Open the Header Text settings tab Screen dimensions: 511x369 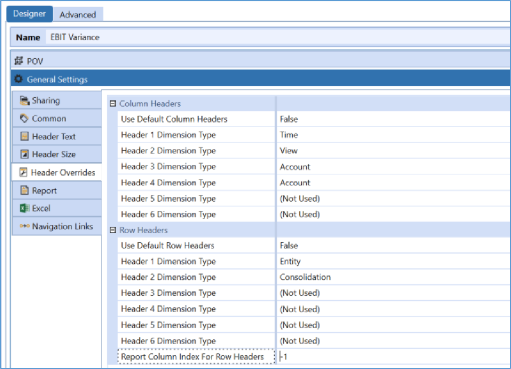(x=57, y=136)
